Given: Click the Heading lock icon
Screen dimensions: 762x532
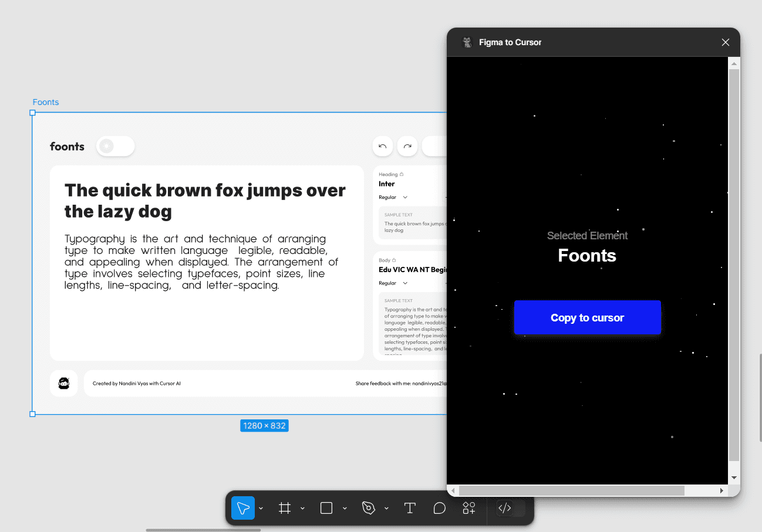Looking at the screenshot, I should click(x=402, y=174).
